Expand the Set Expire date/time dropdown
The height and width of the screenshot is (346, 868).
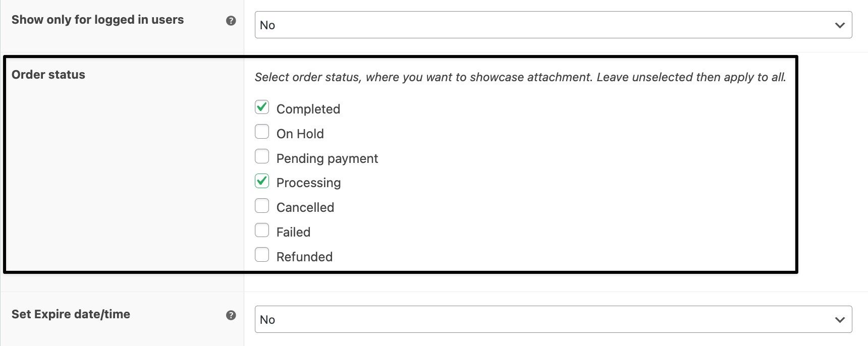(553, 319)
